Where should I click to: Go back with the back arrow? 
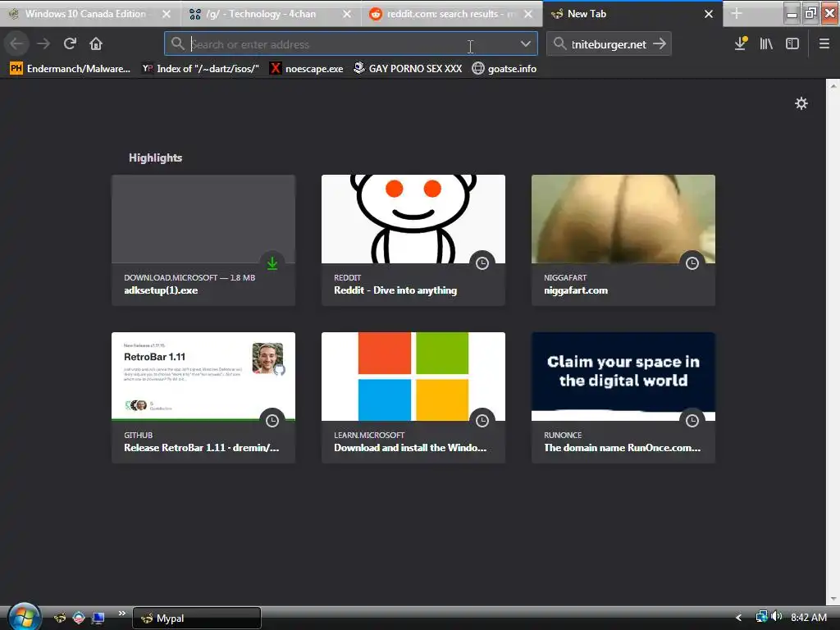[x=17, y=43]
